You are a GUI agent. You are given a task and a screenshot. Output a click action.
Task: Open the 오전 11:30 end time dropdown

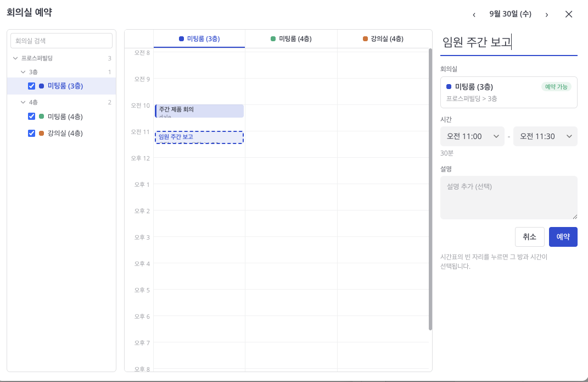pos(545,136)
